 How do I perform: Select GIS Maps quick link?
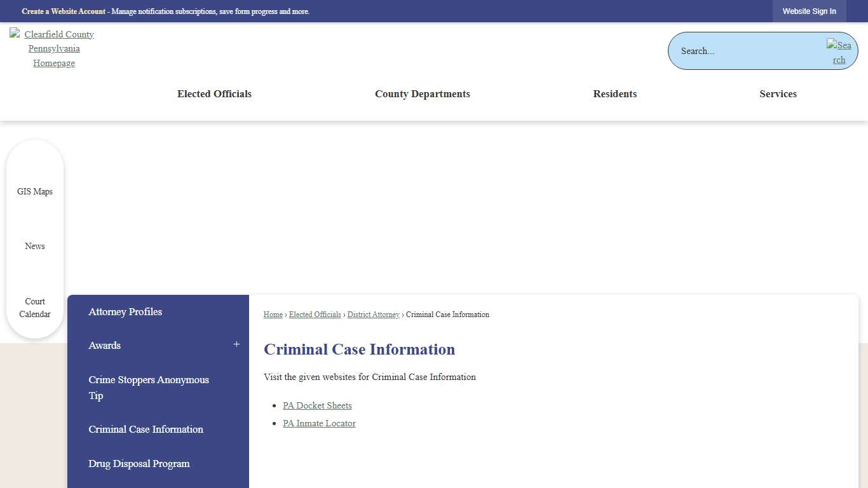(x=35, y=191)
